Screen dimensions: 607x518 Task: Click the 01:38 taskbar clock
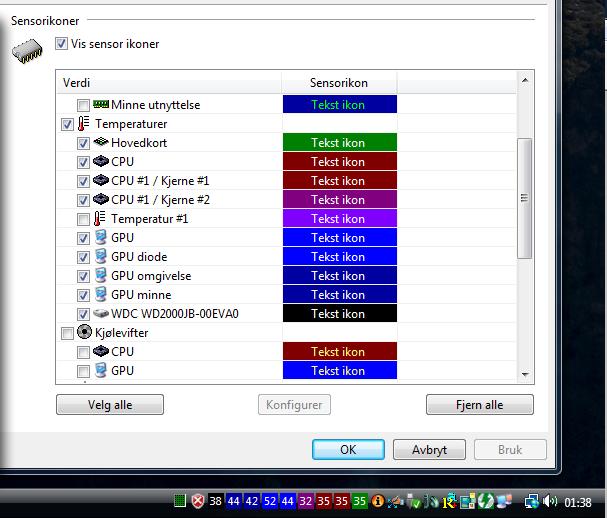tap(578, 502)
